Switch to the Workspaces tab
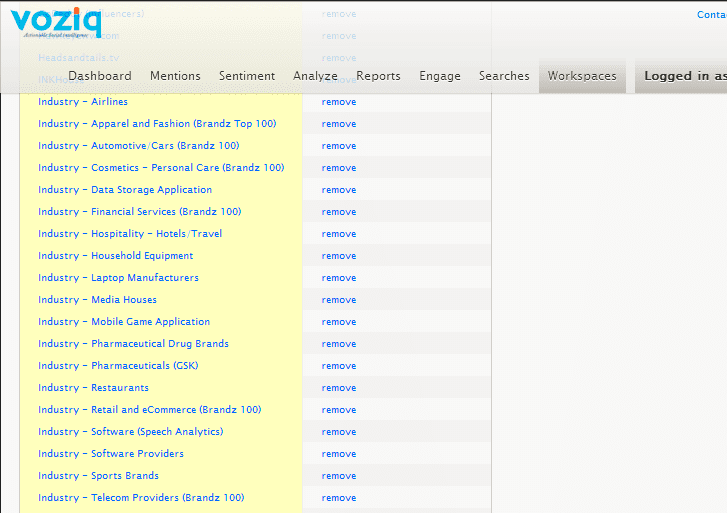 pyautogui.click(x=582, y=76)
